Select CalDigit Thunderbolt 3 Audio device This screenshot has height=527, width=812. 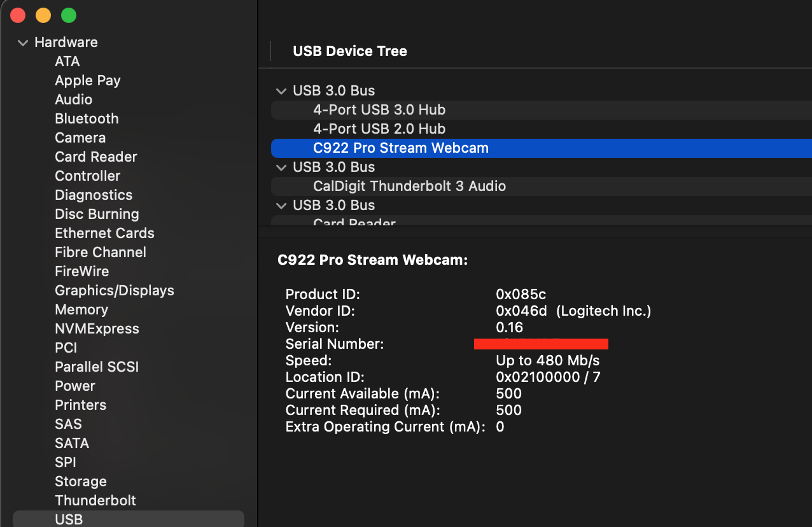tap(409, 186)
